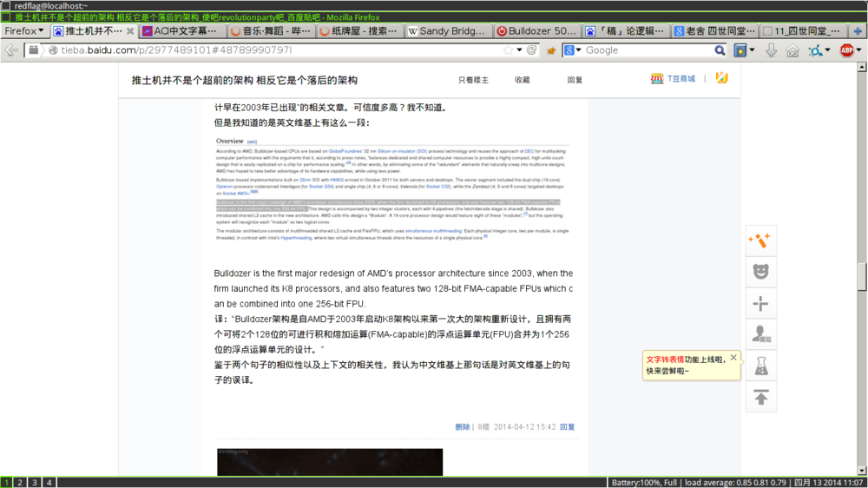Open the Google search engine selector dropdown
The height and width of the screenshot is (488, 868).
tap(572, 49)
